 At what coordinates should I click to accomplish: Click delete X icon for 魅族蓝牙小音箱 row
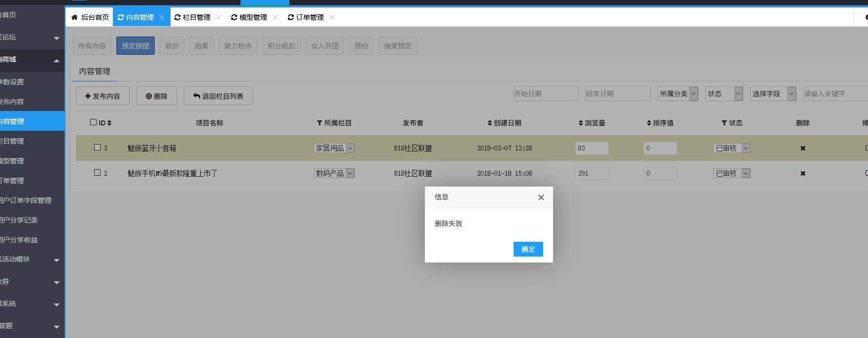point(802,148)
